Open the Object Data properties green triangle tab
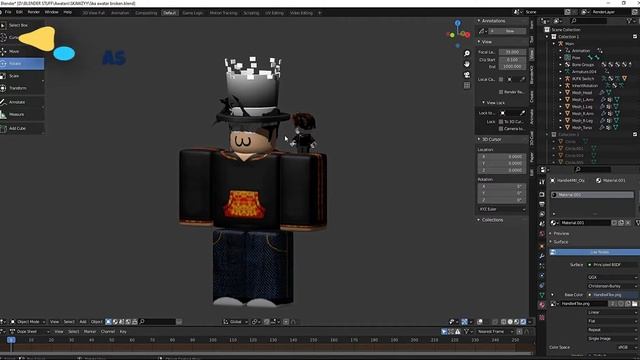Screen dimensions: 640x360 point(542,295)
